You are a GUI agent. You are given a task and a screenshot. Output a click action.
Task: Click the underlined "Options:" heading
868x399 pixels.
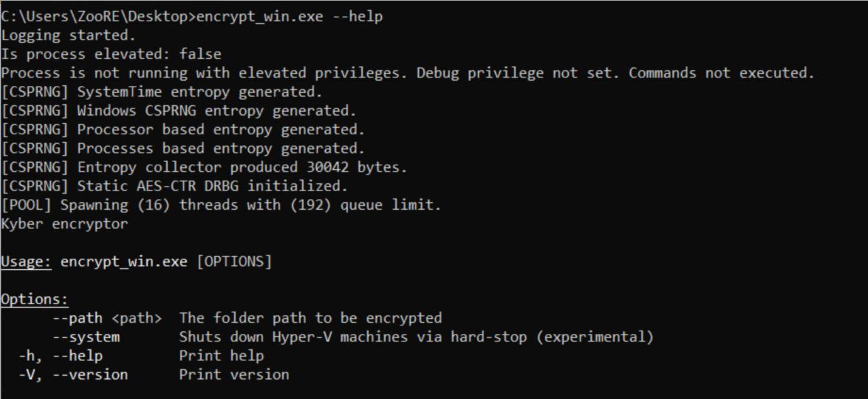click(34, 300)
